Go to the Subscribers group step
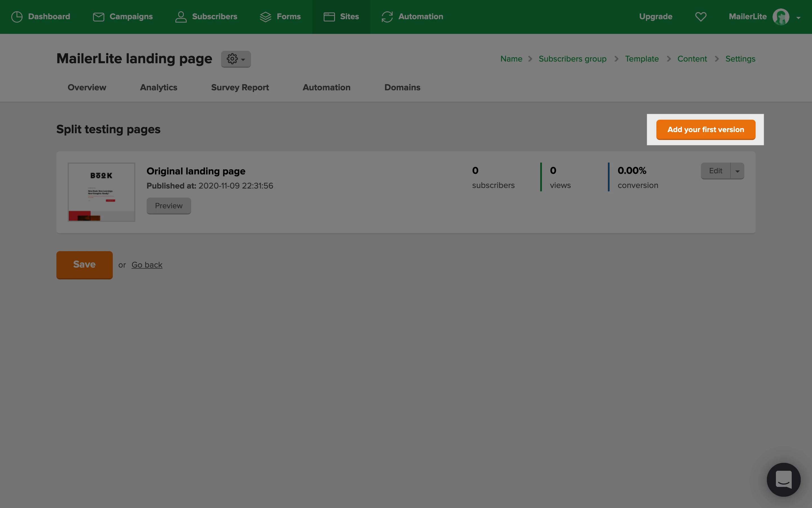 pyautogui.click(x=572, y=59)
